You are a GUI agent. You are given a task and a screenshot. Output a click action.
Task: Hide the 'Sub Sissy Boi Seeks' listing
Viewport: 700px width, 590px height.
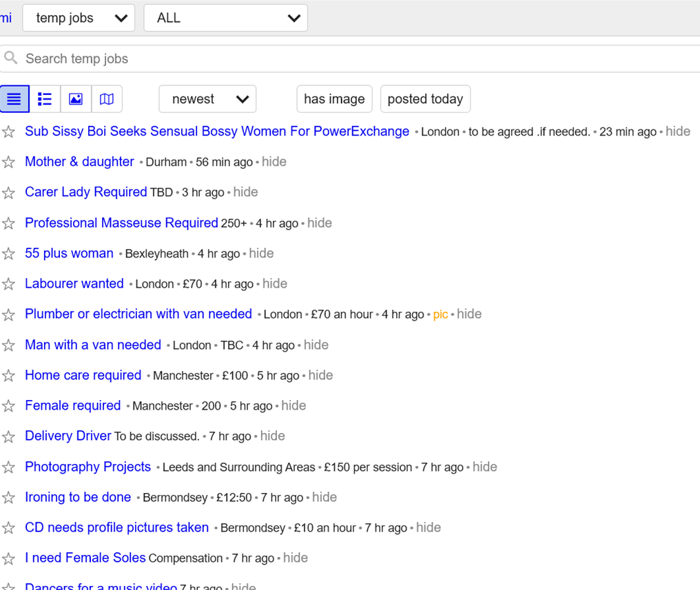(x=678, y=131)
